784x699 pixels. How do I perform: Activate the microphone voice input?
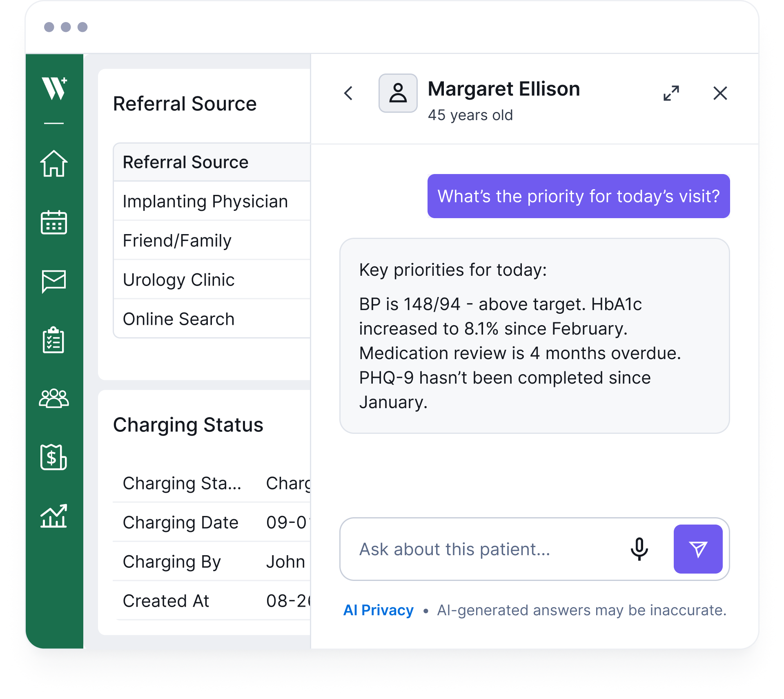coord(639,549)
